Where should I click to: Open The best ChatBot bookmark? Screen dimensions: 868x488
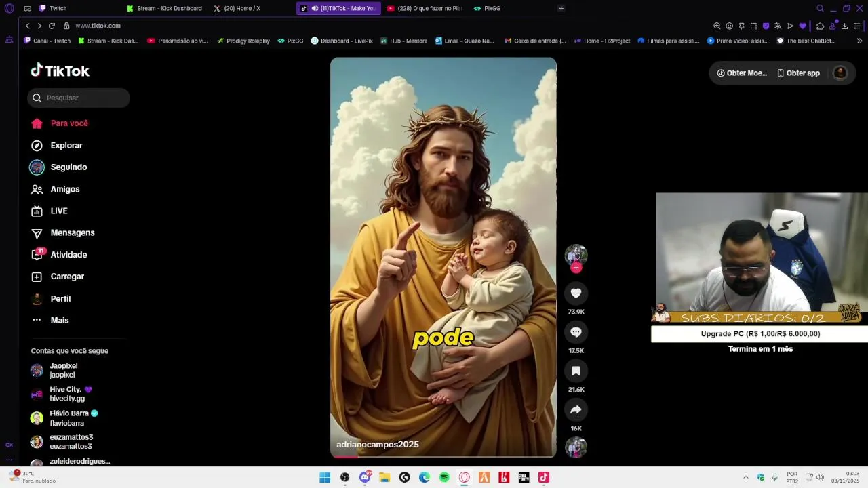pyautogui.click(x=806, y=41)
